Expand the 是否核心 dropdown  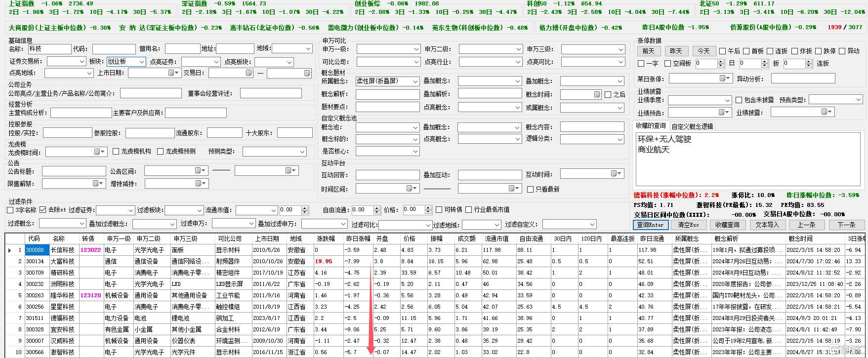click(415, 152)
